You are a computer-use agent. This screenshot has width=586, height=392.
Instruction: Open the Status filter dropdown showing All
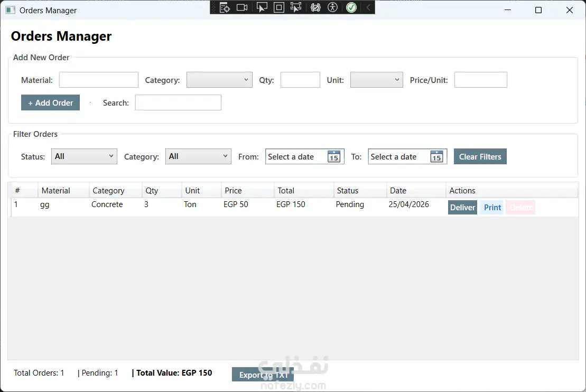pos(84,156)
